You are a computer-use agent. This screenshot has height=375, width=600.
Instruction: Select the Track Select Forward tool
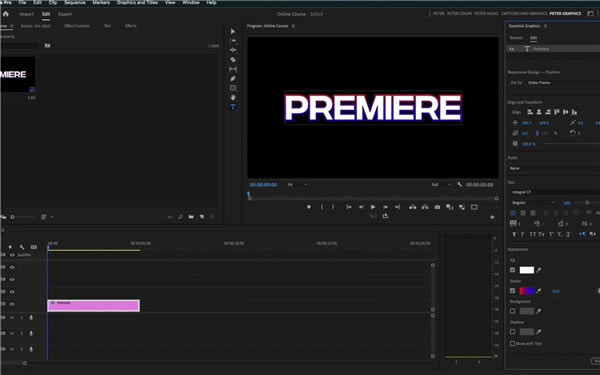[233, 41]
